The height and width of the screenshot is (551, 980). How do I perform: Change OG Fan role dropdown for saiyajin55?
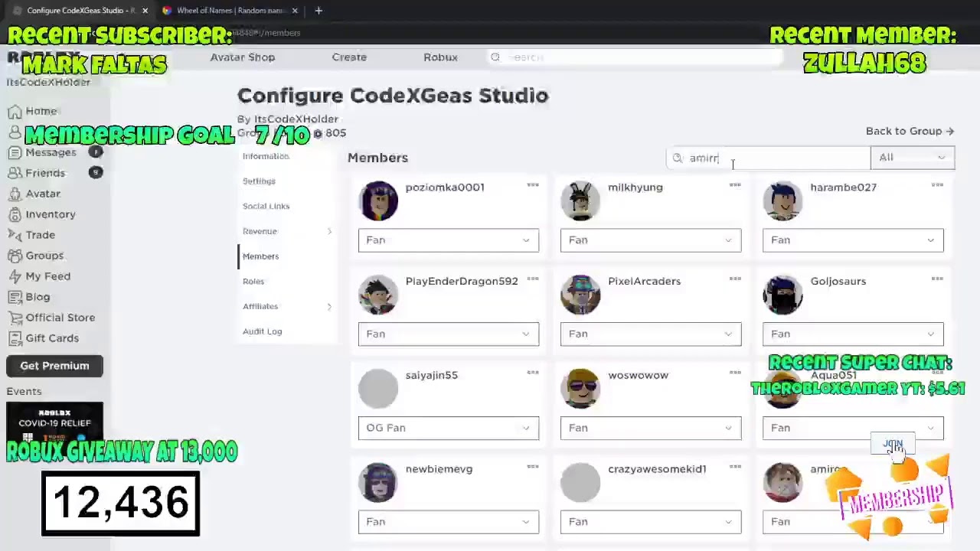click(x=449, y=428)
